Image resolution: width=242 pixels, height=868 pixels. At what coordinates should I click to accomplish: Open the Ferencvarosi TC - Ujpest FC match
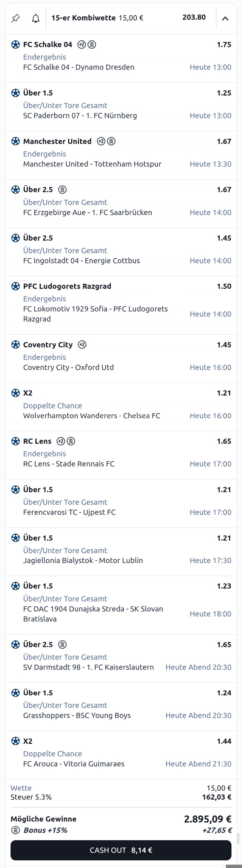(x=69, y=512)
